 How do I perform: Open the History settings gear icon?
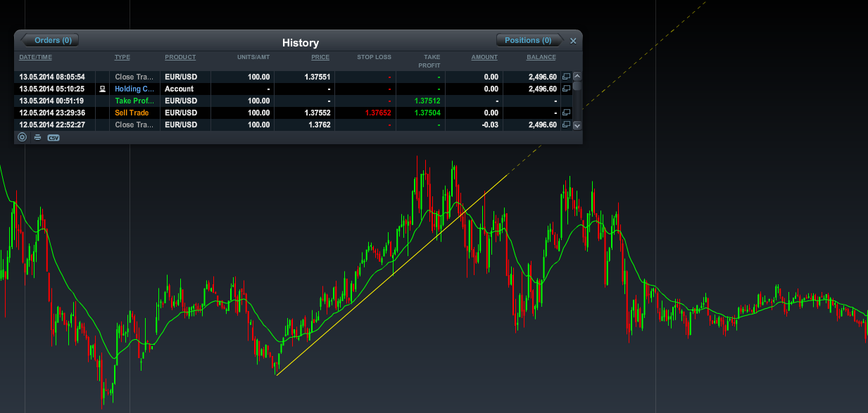[23, 137]
